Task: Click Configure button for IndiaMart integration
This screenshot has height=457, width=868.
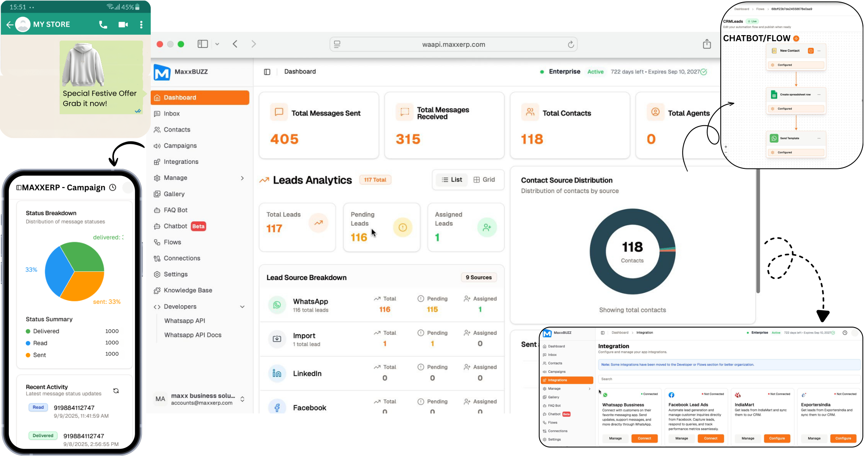Action: coord(777,438)
